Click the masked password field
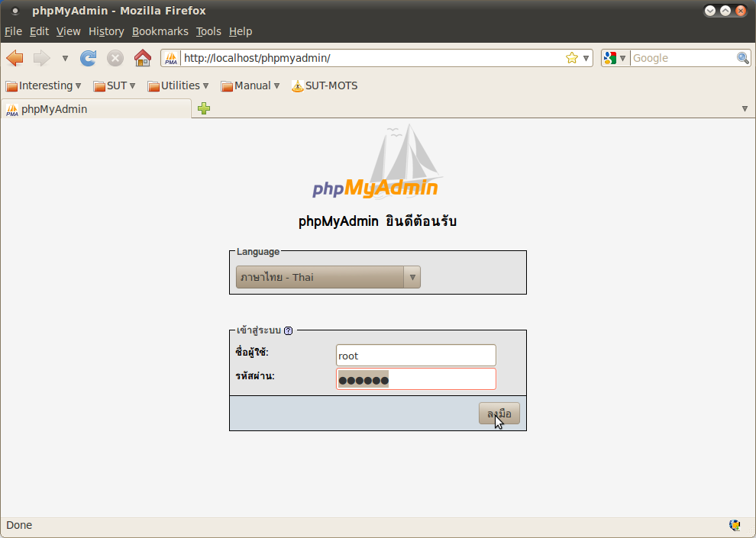 point(415,379)
